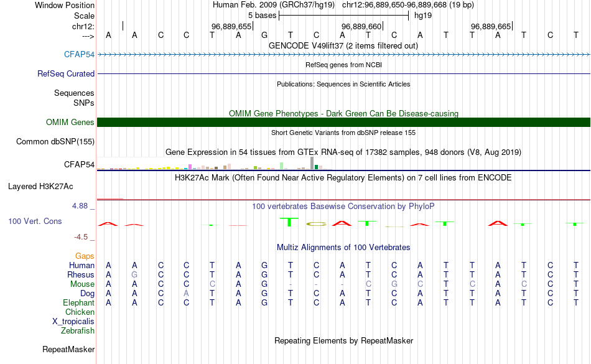Open the OMIM Genes track label
Screen dimensions: 591x364
click(70, 122)
